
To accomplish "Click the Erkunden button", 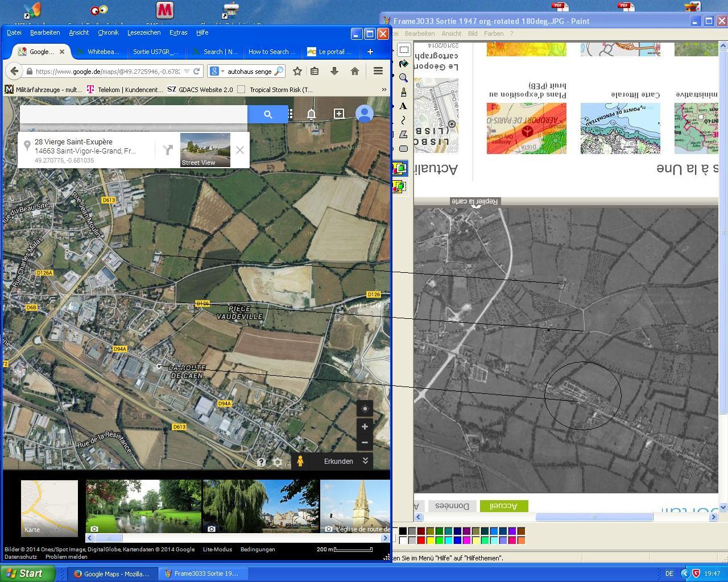I will [339, 462].
